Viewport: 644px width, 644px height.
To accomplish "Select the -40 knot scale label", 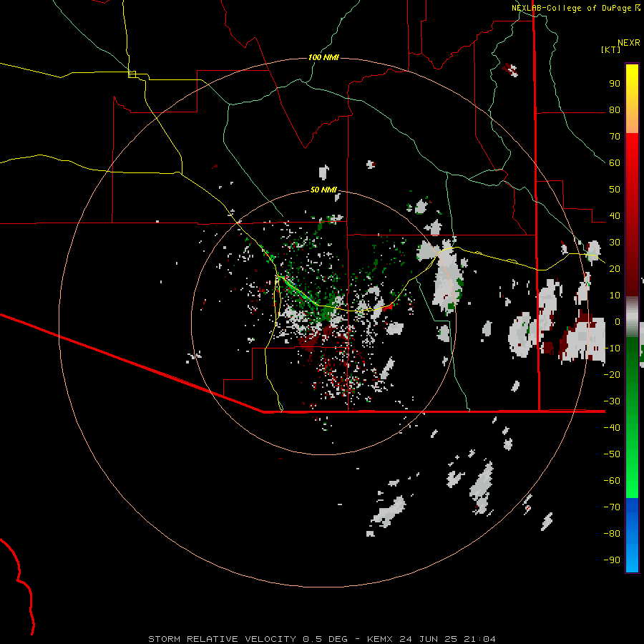I will point(612,428).
